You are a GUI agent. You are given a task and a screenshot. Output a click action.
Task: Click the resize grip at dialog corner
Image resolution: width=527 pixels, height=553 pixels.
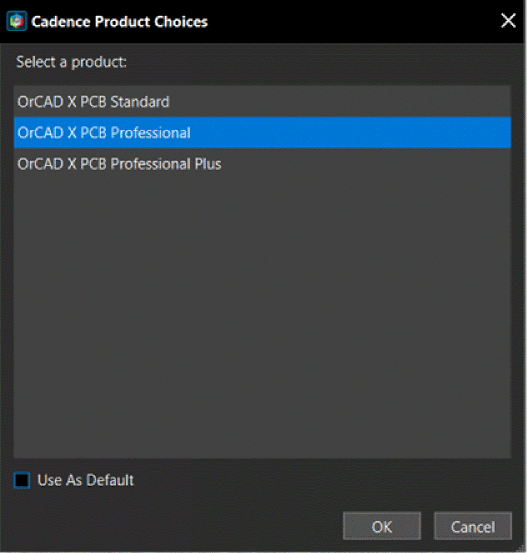(x=520, y=548)
